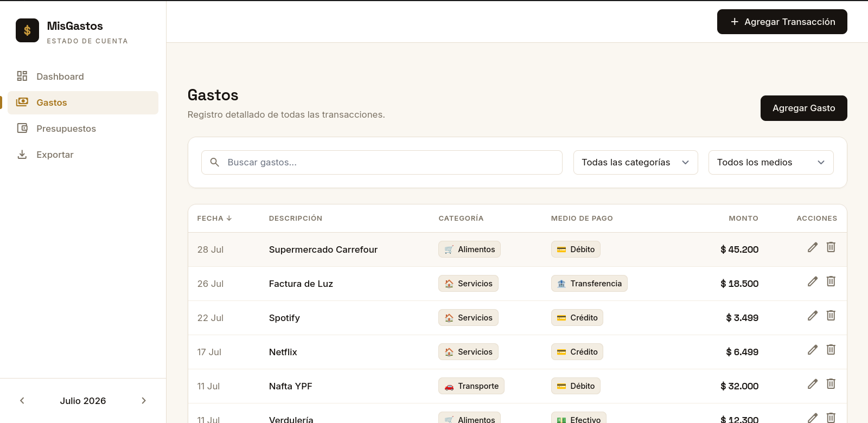This screenshot has width=868, height=423.
Task: Click the Agregar Transacción button
Action: point(782,22)
